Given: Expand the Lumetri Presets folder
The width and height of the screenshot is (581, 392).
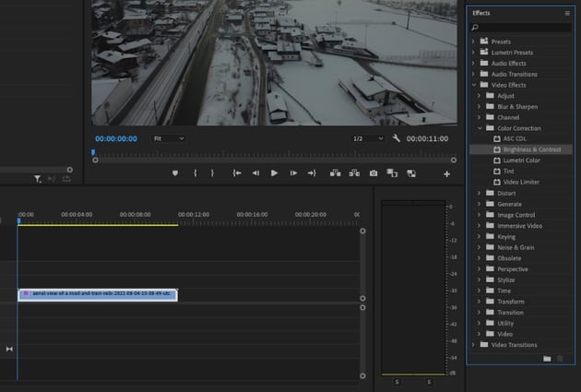Looking at the screenshot, I should tap(473, 53).
